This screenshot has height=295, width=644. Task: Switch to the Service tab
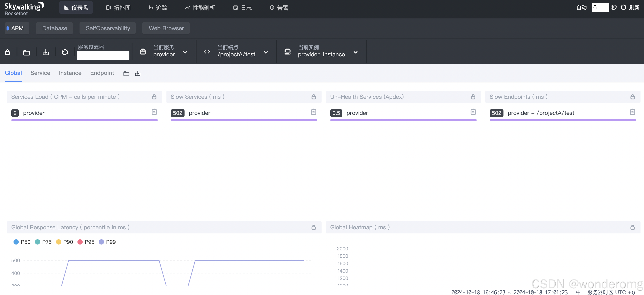(x=40, y=73)
